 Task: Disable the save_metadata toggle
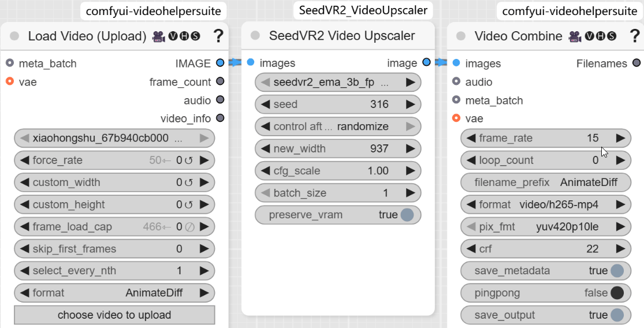[617, 270]
